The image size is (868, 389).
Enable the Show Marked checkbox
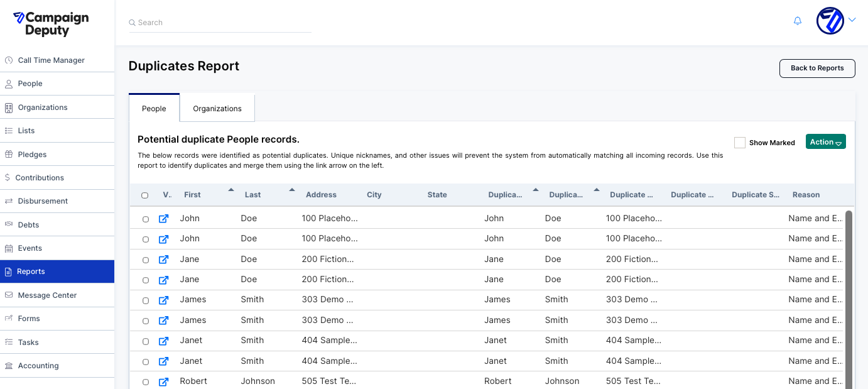740,143
